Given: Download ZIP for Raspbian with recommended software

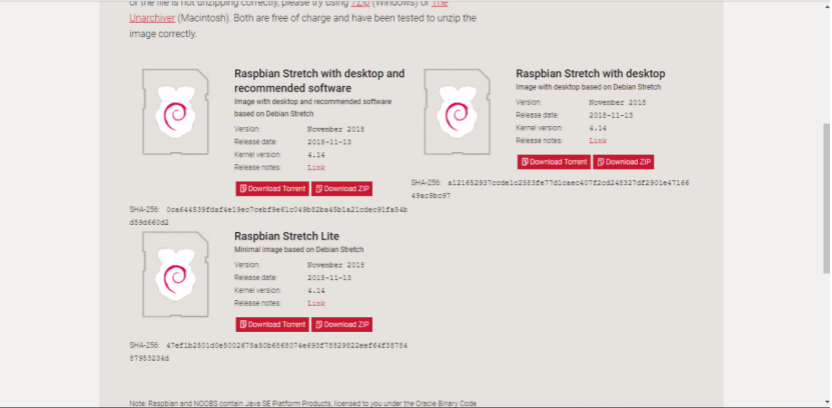Looking at the screenshot, I should point(342,188).
